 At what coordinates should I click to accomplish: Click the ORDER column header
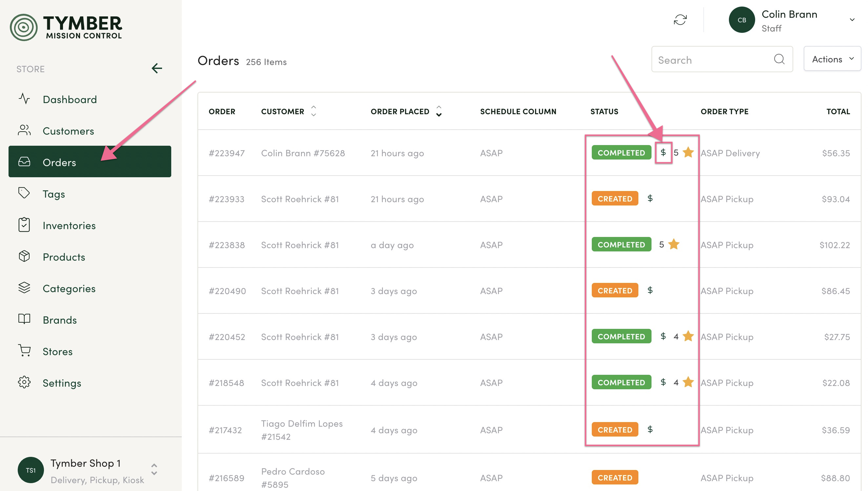click(x=222, y=111)
